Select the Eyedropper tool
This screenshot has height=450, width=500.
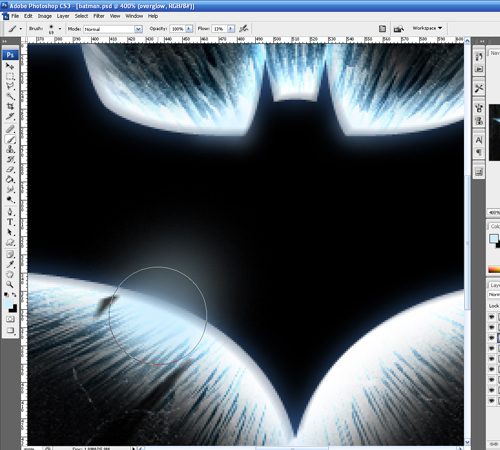[10, 264]
